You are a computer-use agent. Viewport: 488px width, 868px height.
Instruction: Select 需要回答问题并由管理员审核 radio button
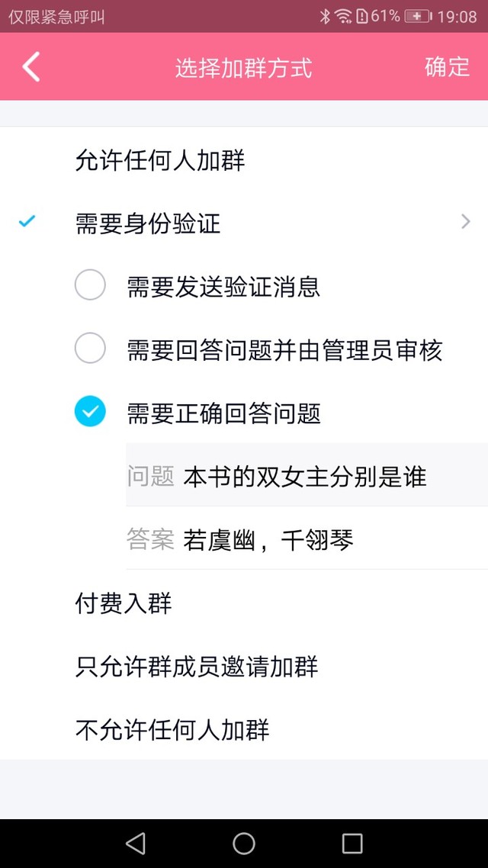(90, 349)
